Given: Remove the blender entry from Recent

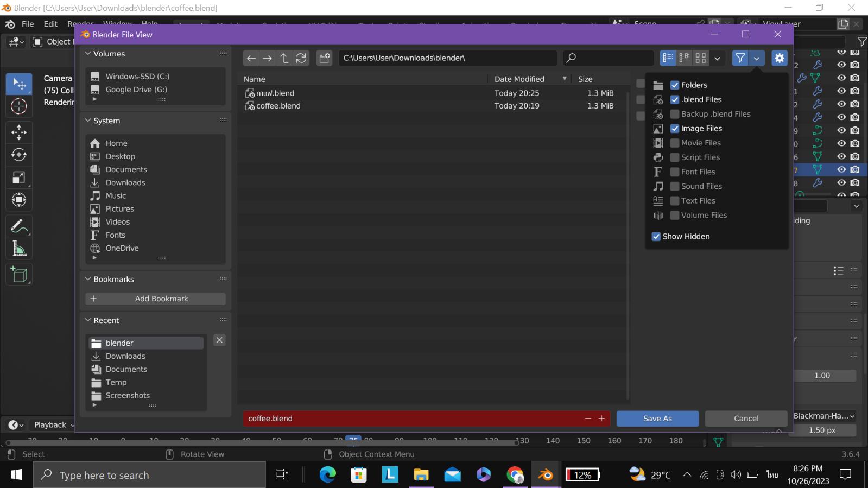Looking at the screenshot, I should 219,340.
